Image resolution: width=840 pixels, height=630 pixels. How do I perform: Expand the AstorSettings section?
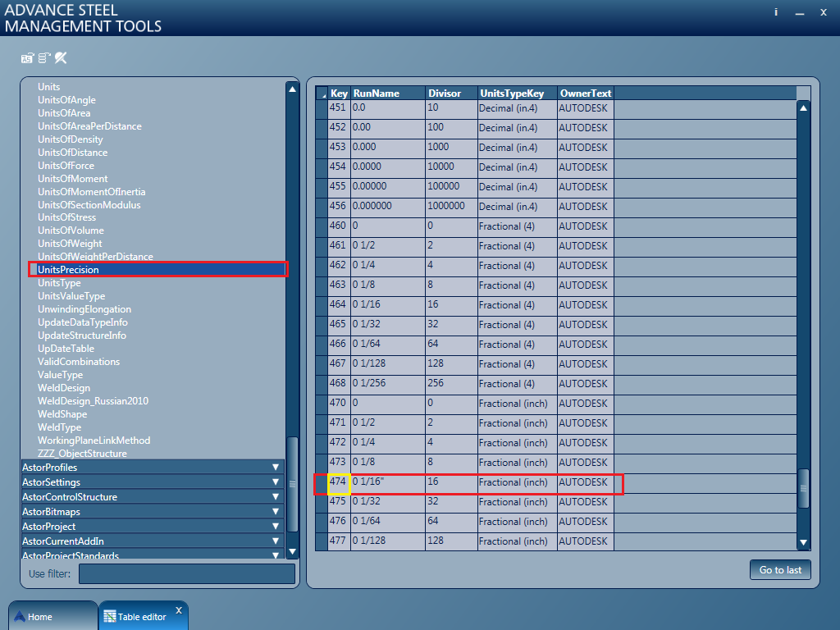point(153,482)
